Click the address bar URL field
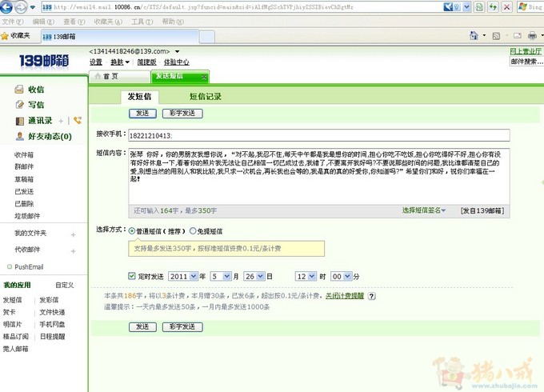This screenshot has width=544, height=392. (243, 7)
